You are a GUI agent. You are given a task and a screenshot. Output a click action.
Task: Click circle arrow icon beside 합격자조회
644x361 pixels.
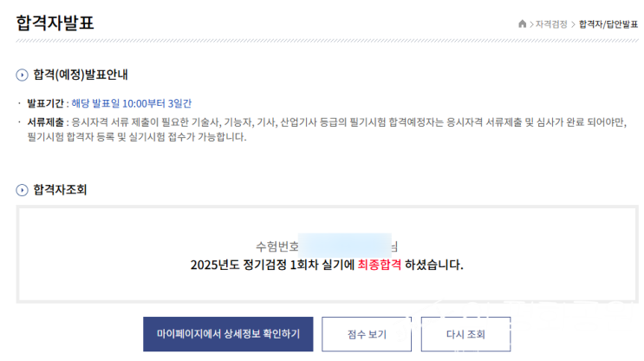pyautogui.click(x=22, y=189)
